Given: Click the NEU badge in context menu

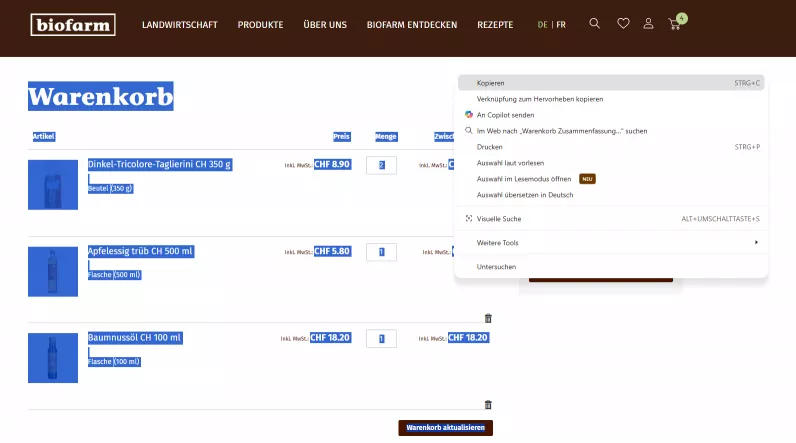Looking at the screenshot, I should (587, 179).
